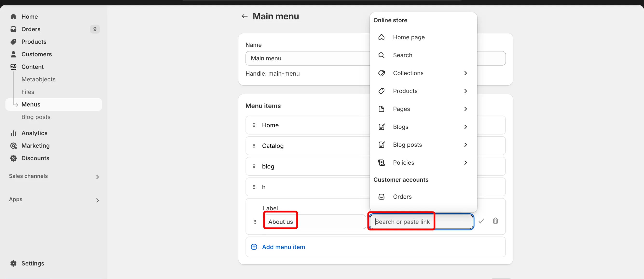Image resolution: width=644 pixels, height=279 pixels.
Task: Click the drag handle for h item
Action: tap(254, 187)
